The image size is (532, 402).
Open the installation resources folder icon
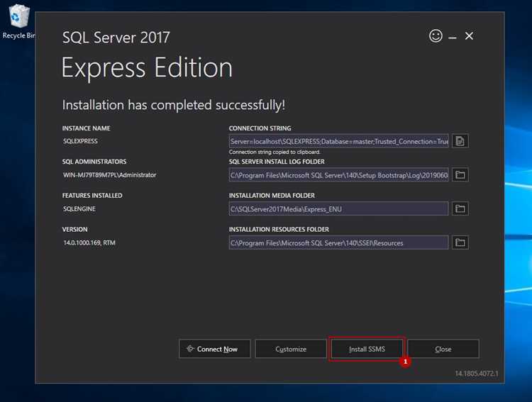click(460, 242)
